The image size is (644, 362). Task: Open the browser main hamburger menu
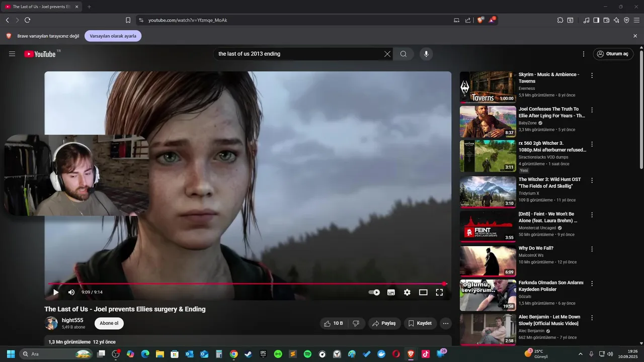point(636,20)
